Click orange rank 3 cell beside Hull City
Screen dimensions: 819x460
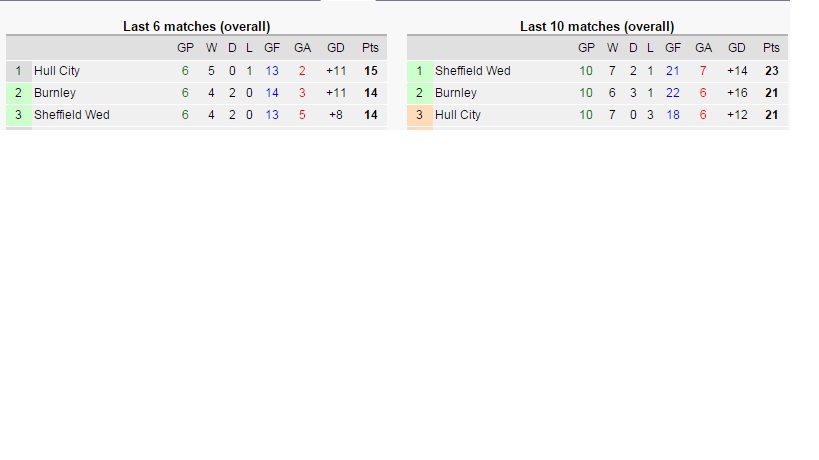(419, 115)
